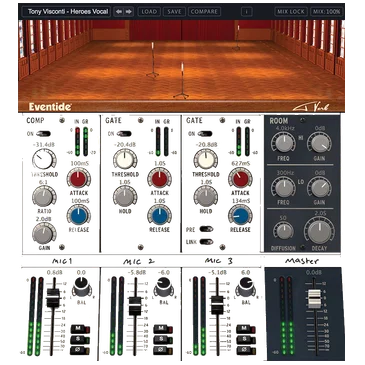Select the previous preset arrow
This screenshot has width=365, height=365.
coord(118,12)
